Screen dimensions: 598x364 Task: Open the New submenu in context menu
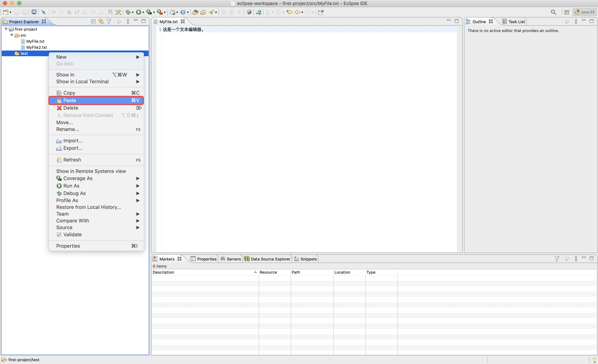97,57
